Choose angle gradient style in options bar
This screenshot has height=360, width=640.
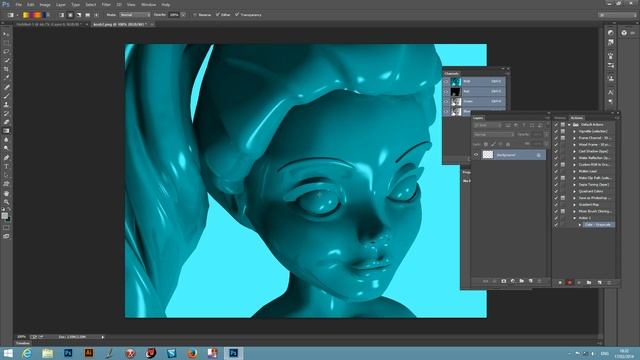tap(79, 15)
